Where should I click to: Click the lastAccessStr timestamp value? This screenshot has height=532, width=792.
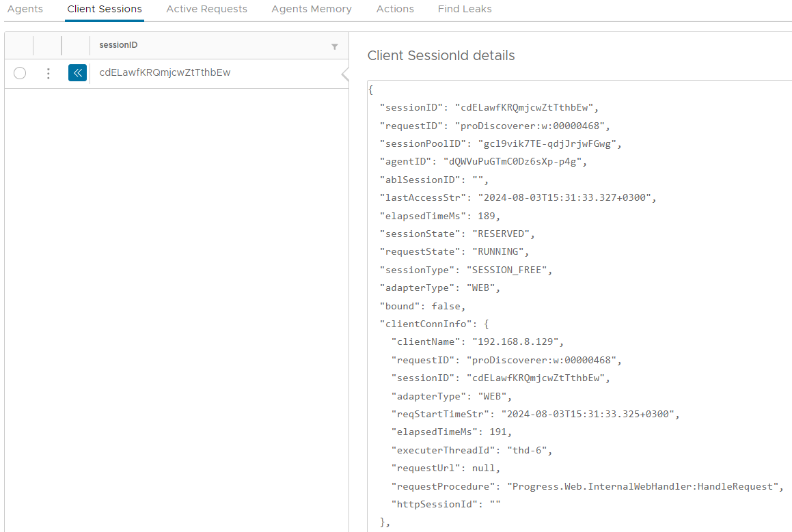tap(565, 197)
